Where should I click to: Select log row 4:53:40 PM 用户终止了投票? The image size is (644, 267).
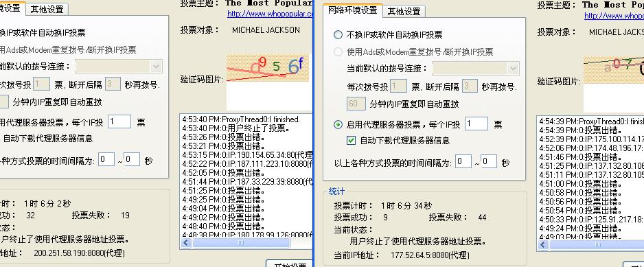(x=236, y=128)
